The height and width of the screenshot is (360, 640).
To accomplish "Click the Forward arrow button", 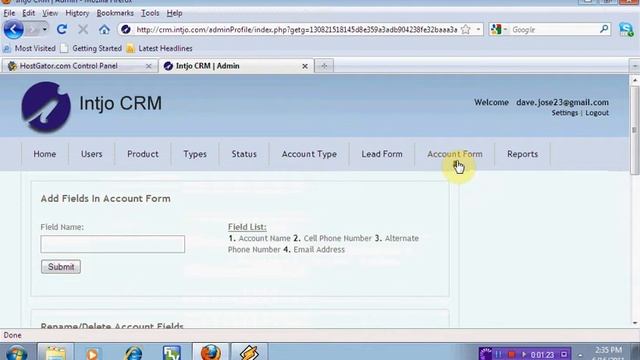I will (33, 29).
